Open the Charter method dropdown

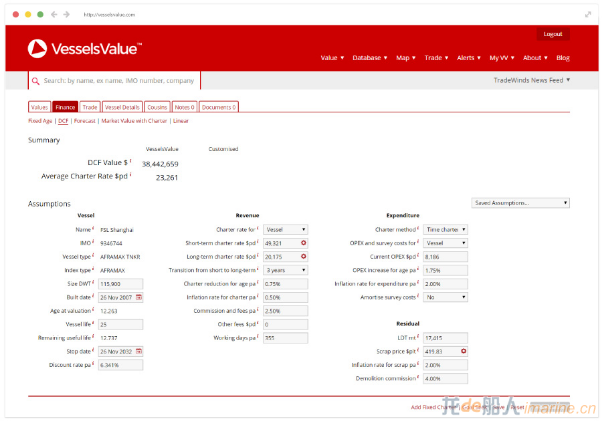coord(445,229)
